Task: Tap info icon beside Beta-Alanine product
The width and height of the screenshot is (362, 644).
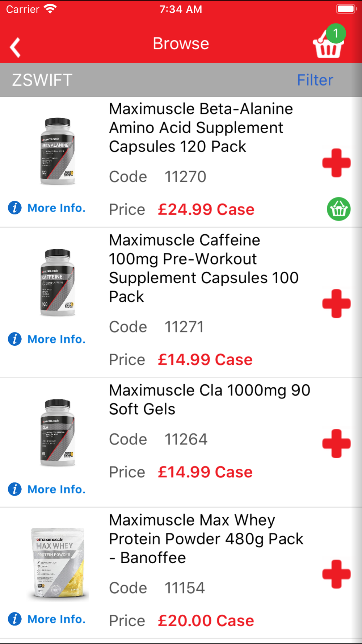Action: click(15, 208)
